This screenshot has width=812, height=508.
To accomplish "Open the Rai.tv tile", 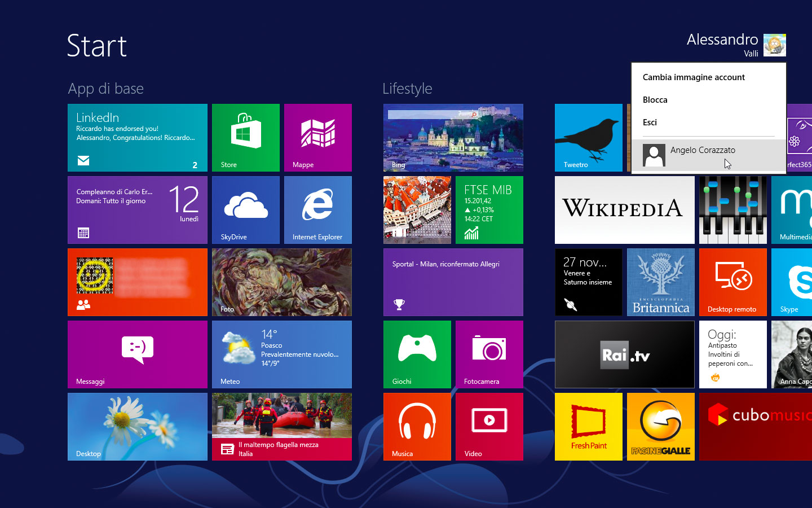I will 625,354.
